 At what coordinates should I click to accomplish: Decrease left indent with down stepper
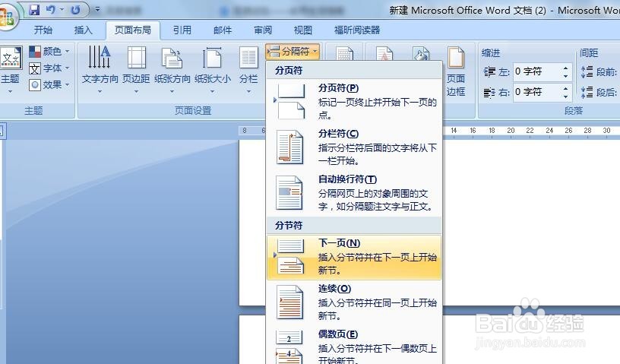(x=566, y=75)
